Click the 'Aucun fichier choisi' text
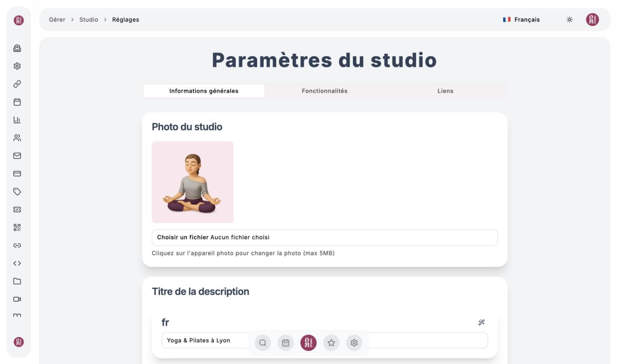 coord(240,237)
